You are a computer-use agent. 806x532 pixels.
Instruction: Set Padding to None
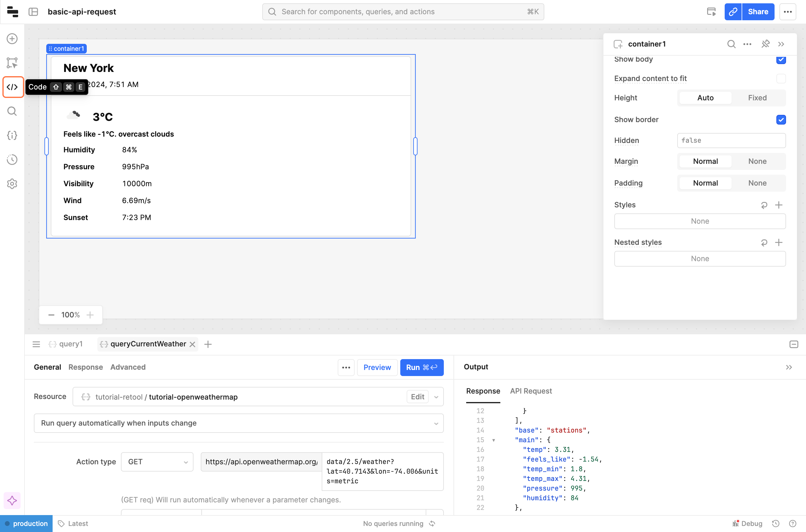(x=757, y=183)
